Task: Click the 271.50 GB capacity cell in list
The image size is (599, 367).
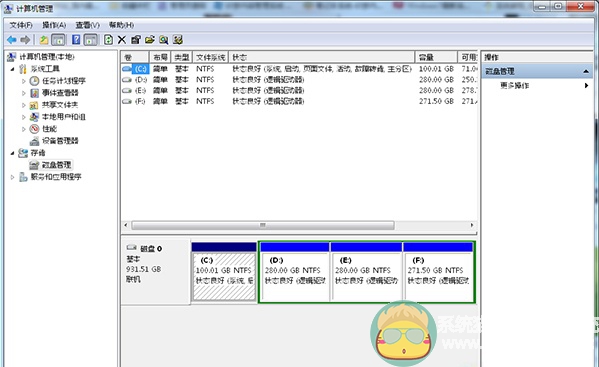Action: pyautogui.click(x=436, y=101)
